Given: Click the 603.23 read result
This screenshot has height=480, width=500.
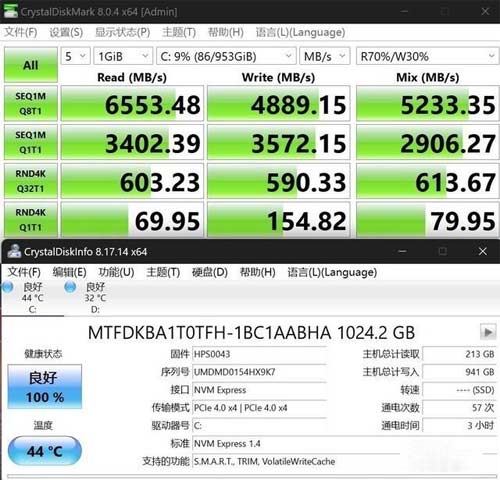Looking at the screenshot, I should [132, 181].
